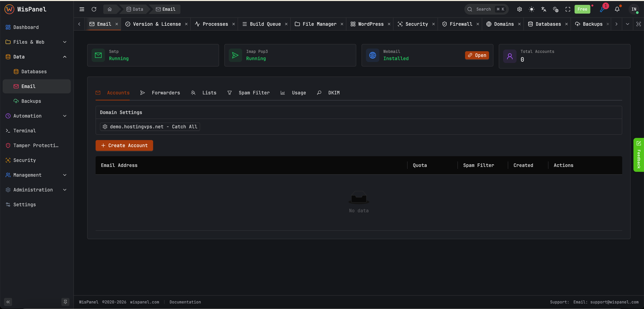Open Backups in sidebar
Screen dimensions: 644x309
click(37, 101)
